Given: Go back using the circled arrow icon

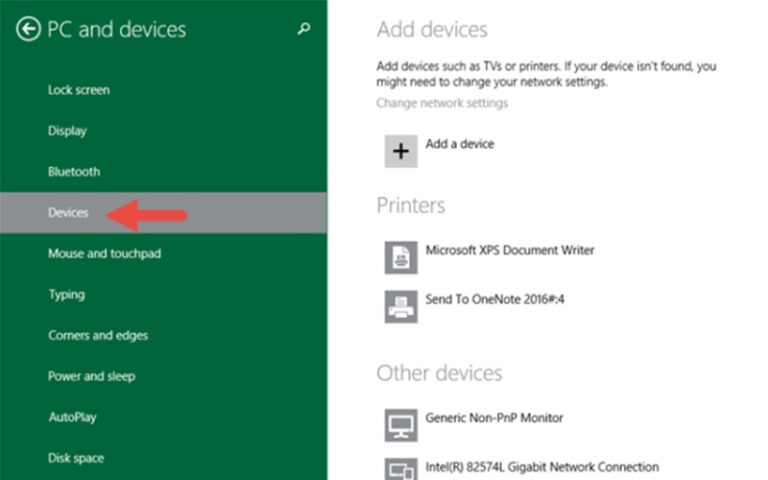Looking at the screenshot, I should point(28,29).
